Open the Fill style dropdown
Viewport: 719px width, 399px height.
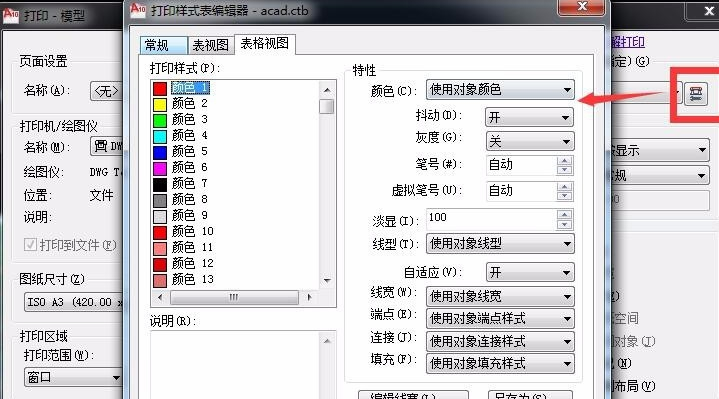click(500, 363)
